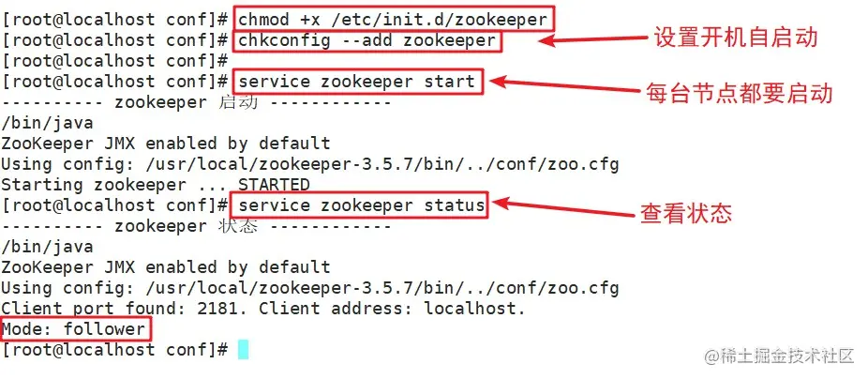Click the chmod +x /etc/init.d/zookeeper command
This screenshot has width=868, height=379.
tap(394, 20)
